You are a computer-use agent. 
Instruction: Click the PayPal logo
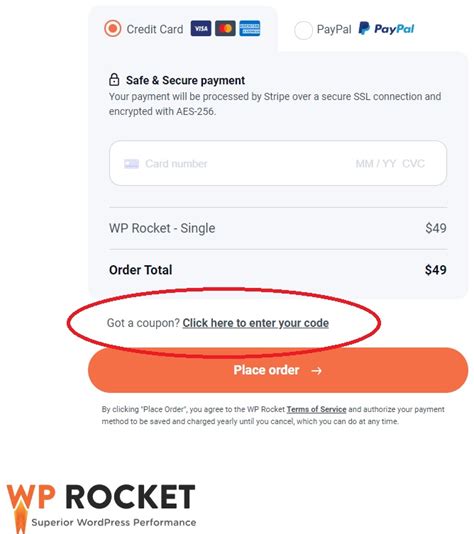pyautogui.click(x=386, y=29)
